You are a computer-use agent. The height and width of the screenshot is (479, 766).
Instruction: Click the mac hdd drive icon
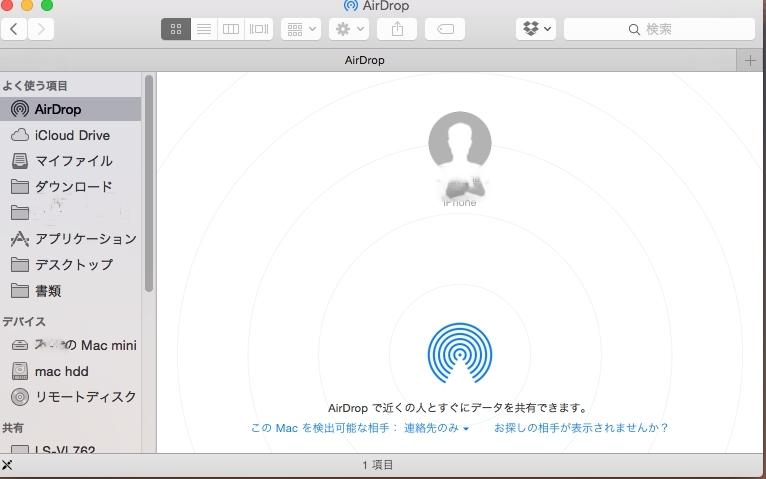pyautogui.click(x=20, y=371)
